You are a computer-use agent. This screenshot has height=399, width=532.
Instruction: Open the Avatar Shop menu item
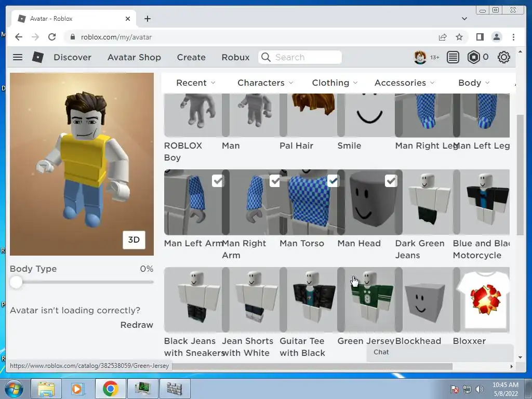pyautogui.click(x=134, y=57)
